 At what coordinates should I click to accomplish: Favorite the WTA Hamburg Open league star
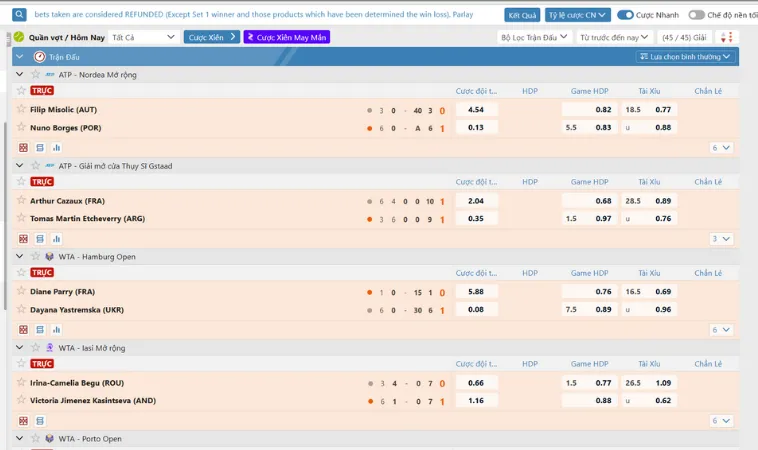[34, 257]
